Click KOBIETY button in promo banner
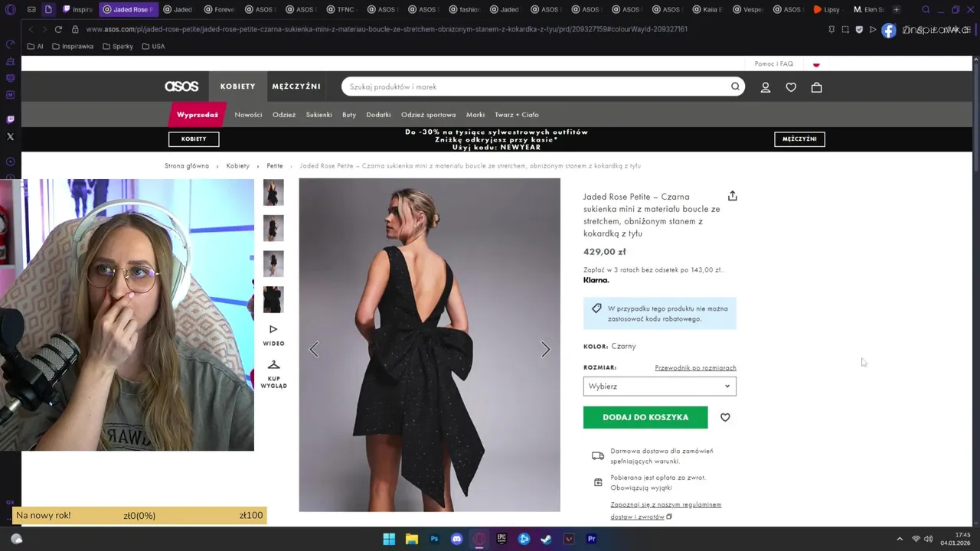Image resolution: width=980 pixels, height=551 pixels. click(194, 139)
